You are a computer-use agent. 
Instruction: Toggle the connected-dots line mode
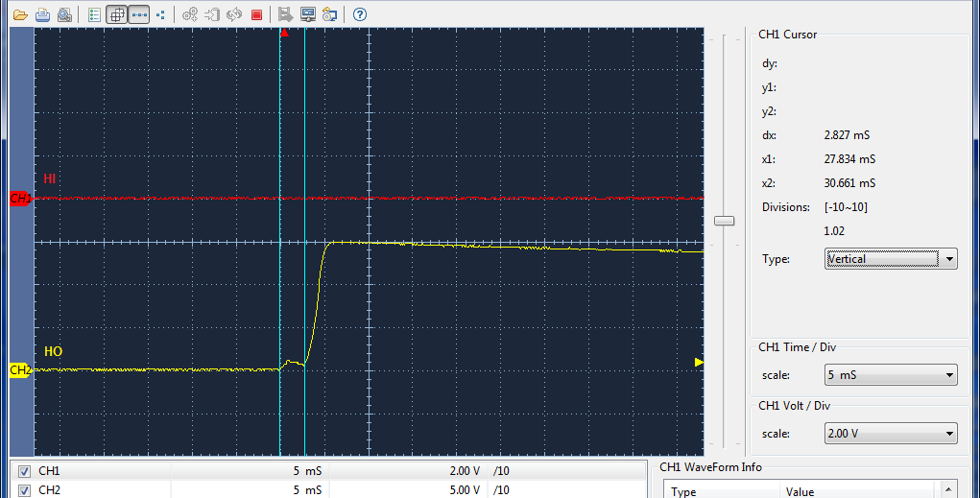click(139, 14)
